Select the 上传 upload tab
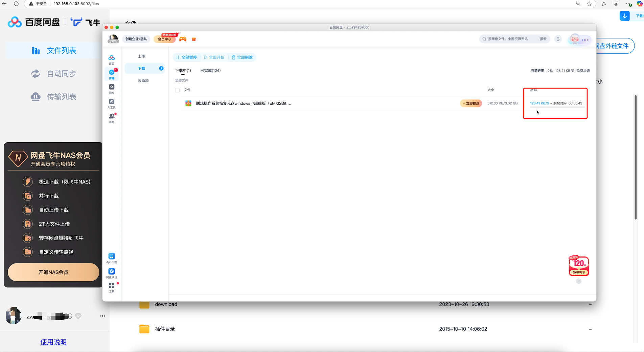The image size is (644, 352). [141, 56]
